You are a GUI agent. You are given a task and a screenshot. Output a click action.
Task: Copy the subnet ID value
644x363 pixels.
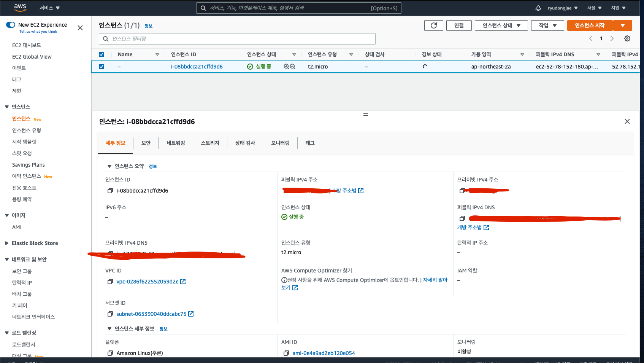coord(110,314)
